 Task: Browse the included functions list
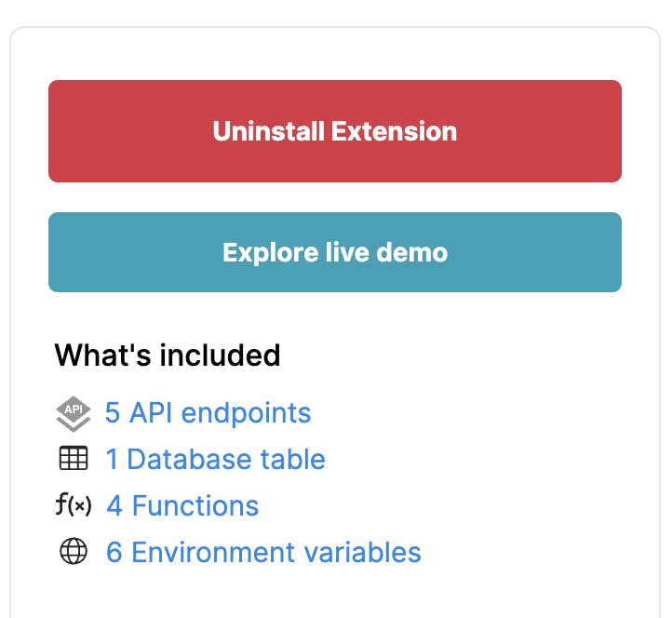coord(182,505)
